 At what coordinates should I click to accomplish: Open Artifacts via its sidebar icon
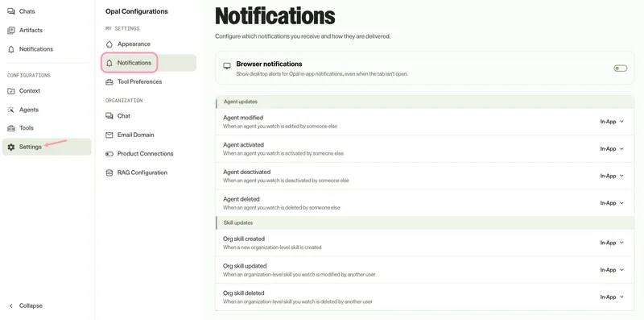point(11,31)
